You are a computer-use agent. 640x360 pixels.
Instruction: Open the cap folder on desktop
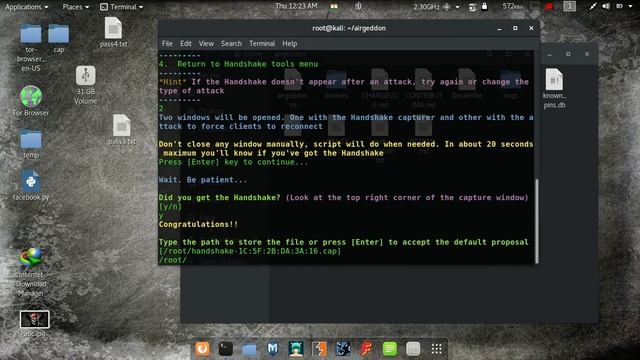59,38
